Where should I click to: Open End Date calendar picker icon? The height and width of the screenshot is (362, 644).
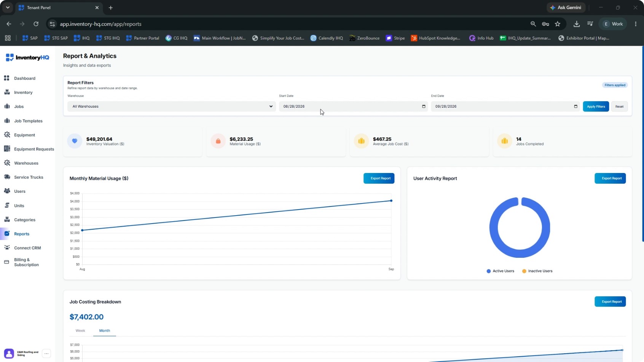(x=575, y=106)
